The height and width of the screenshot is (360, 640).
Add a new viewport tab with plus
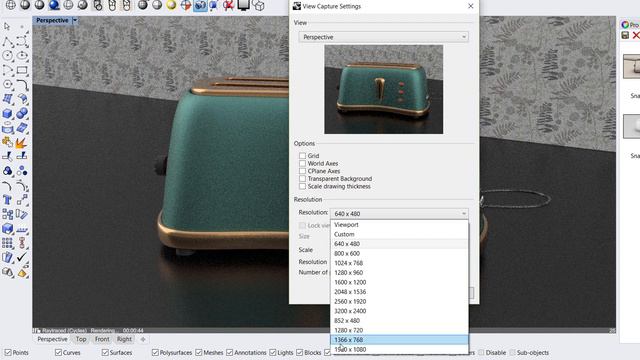coord(143,339)
